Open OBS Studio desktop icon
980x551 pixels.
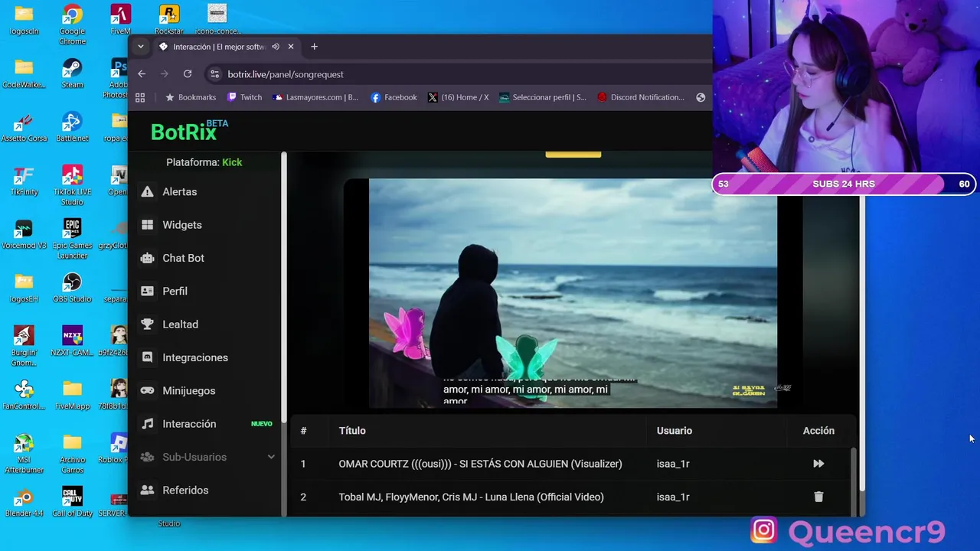point(72,288)
